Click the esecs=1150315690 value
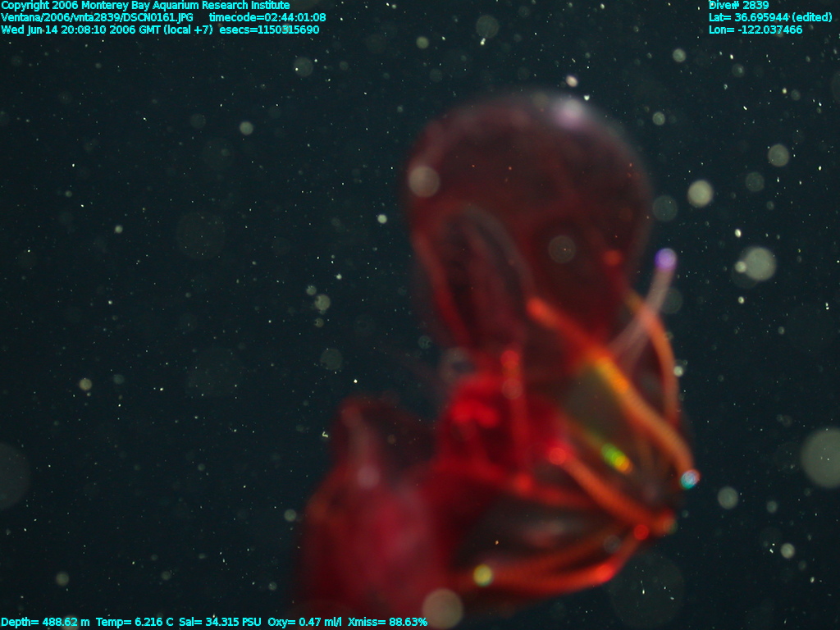 (x=269, y=30)
